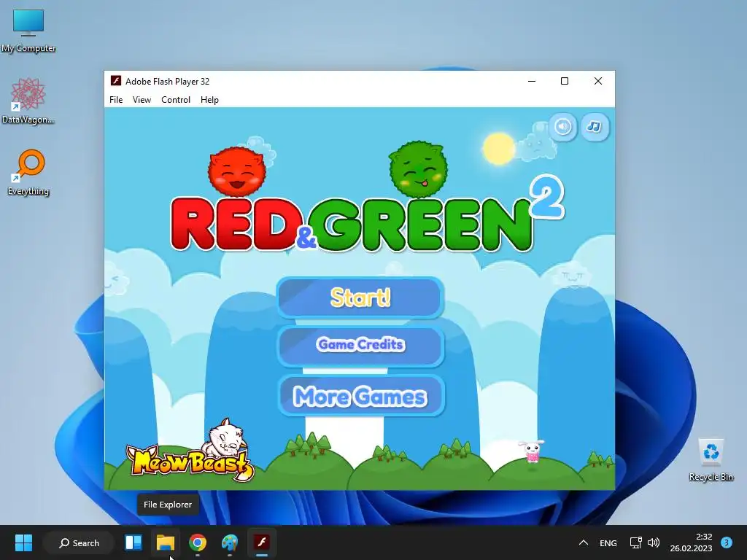The width and height of the screenshot is (747, 560).
Task: Click the white bunny on the hill
Action: click(532, 451)
